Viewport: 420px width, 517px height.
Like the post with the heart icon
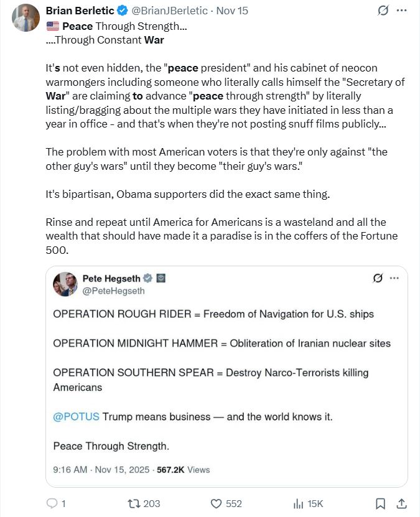(217, 503)
